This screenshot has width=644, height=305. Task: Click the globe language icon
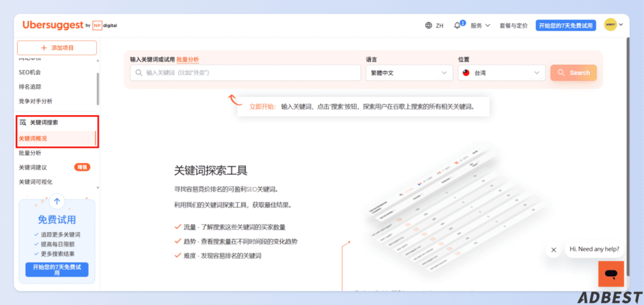428,25
